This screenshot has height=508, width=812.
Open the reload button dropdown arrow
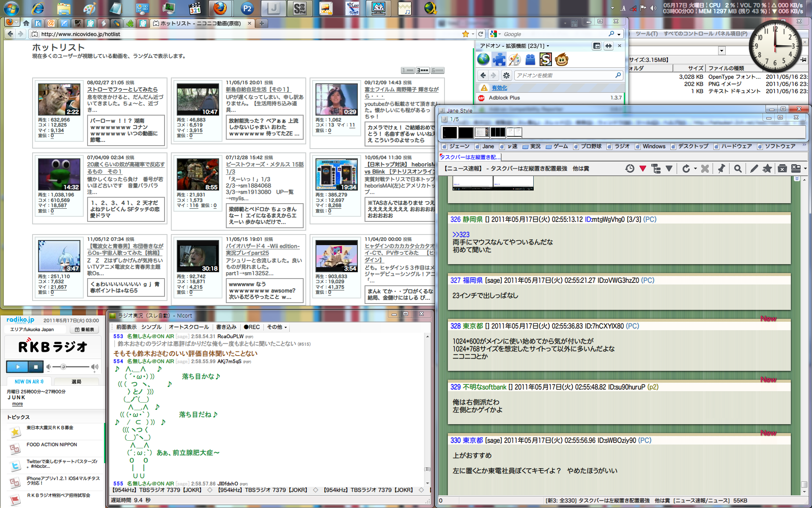click(695, 169)
